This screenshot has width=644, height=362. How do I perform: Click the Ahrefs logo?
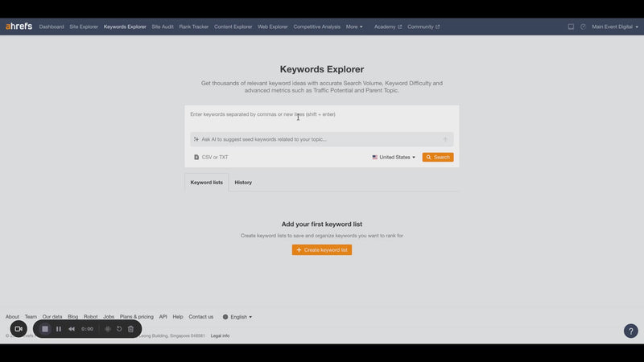(x=19, y=27)
